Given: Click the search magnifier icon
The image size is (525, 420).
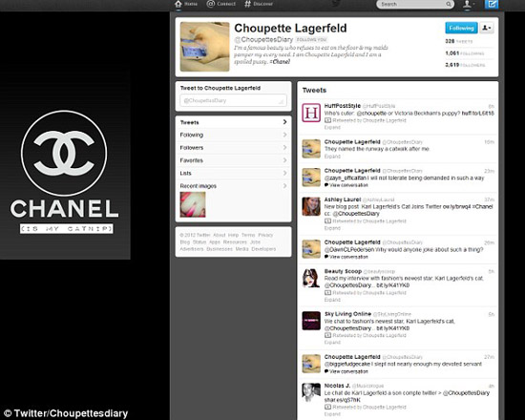Looking at the screenshot, I should point(449,5).
